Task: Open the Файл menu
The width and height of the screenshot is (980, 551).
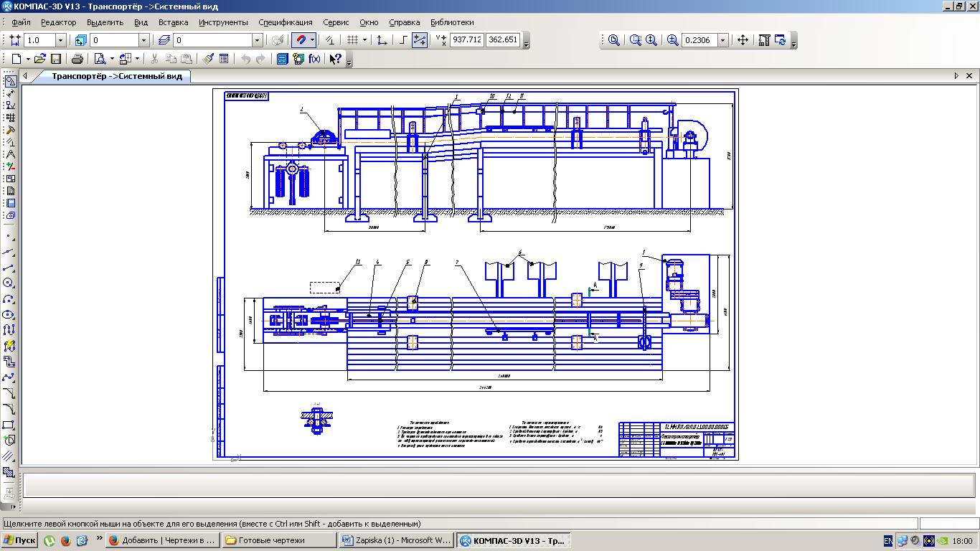Action: [21, 22]
